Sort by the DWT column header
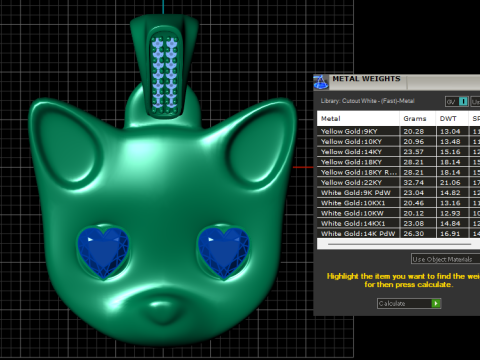The width and height of the screenshot is (480, 360). click(x=452, y=118)
